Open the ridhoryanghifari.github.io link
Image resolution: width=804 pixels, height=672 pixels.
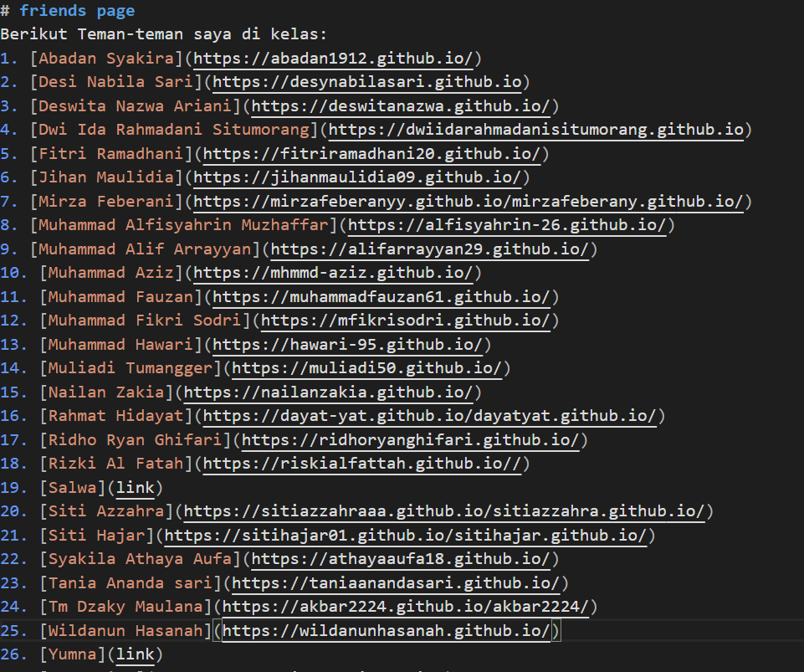410,440
